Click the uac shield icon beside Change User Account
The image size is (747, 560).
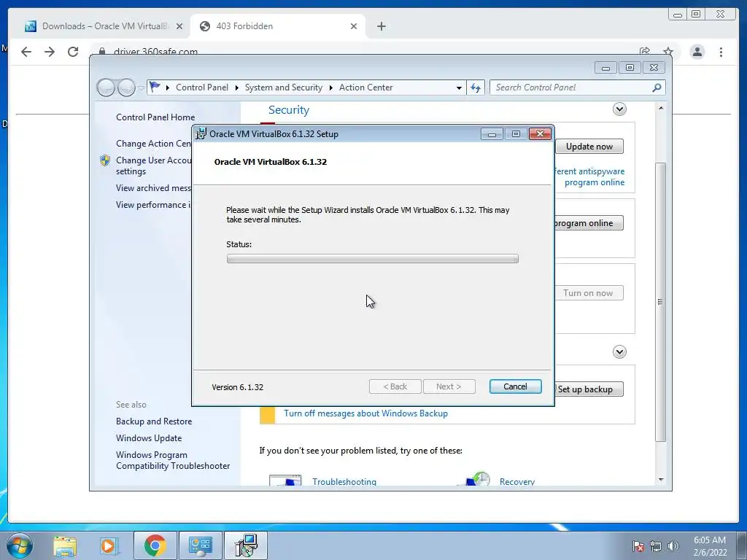(x=105, y=160)
